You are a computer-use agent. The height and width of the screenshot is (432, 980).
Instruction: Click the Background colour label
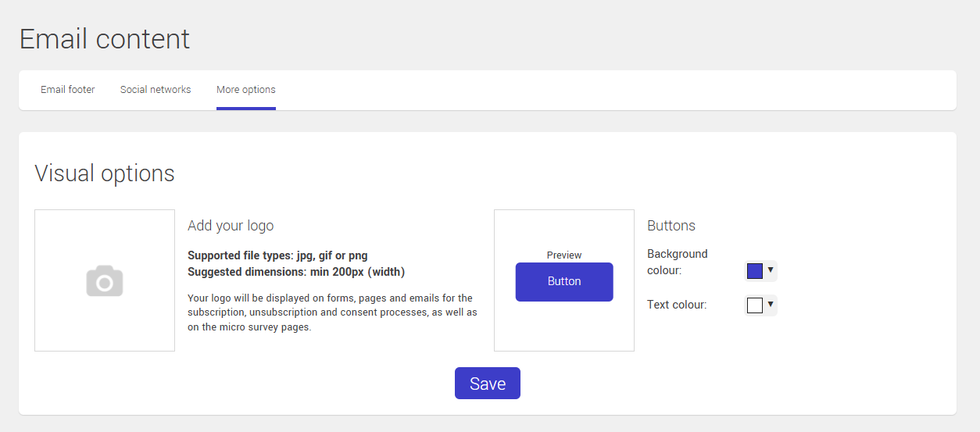pyautogui.click(x=677, y=262)
